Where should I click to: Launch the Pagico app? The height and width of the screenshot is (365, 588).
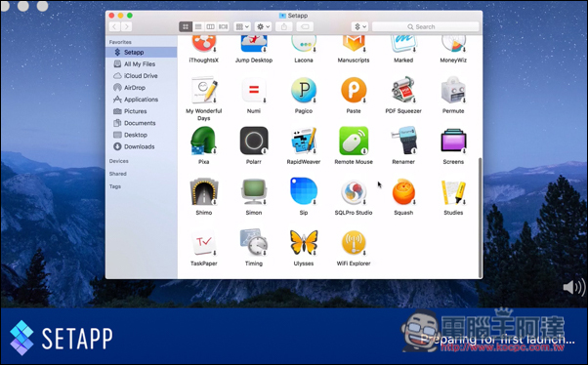(304, 91)
